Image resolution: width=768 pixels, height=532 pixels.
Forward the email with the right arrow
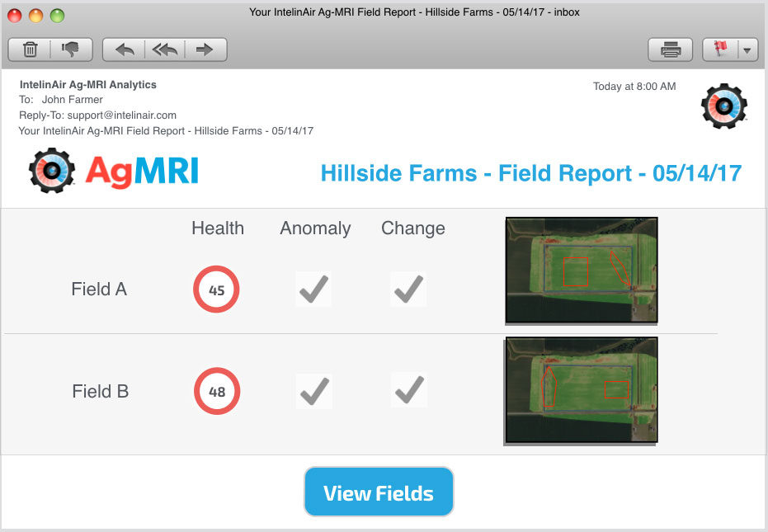[205, 49]
